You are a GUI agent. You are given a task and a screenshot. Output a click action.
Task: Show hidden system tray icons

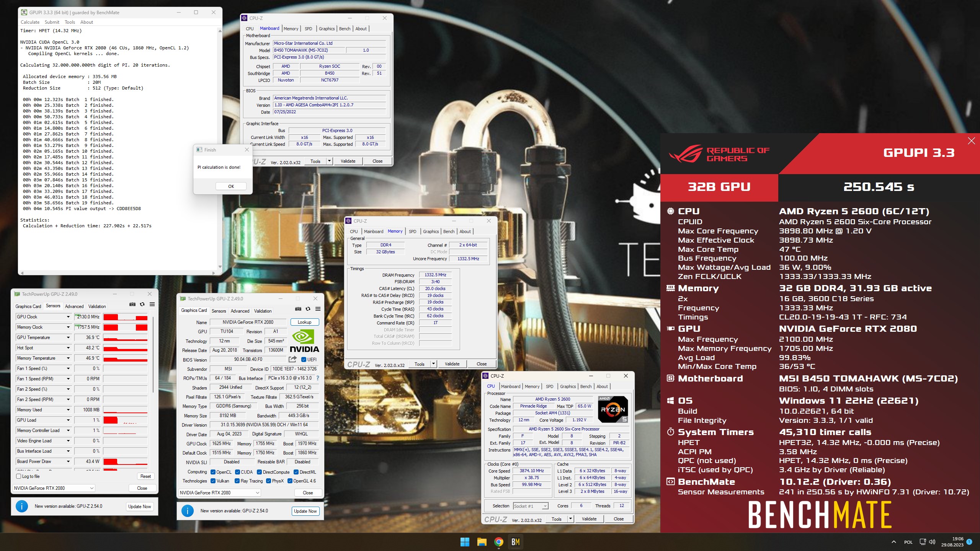(x=893, y=542)
